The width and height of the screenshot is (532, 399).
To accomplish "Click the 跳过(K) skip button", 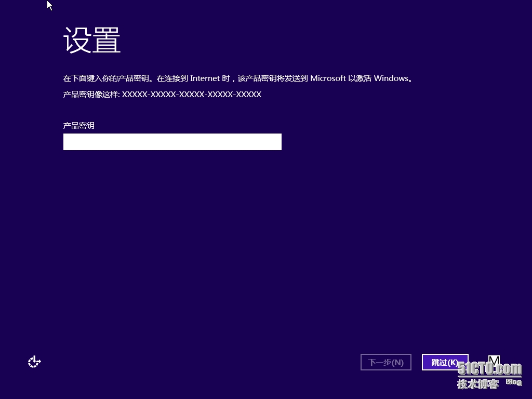I will 445,362.
